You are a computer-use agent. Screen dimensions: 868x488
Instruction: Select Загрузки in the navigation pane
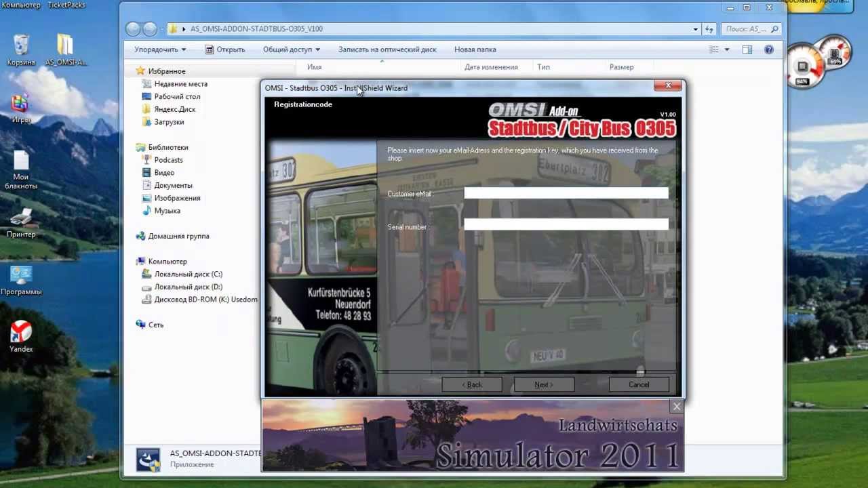[163, 122]
